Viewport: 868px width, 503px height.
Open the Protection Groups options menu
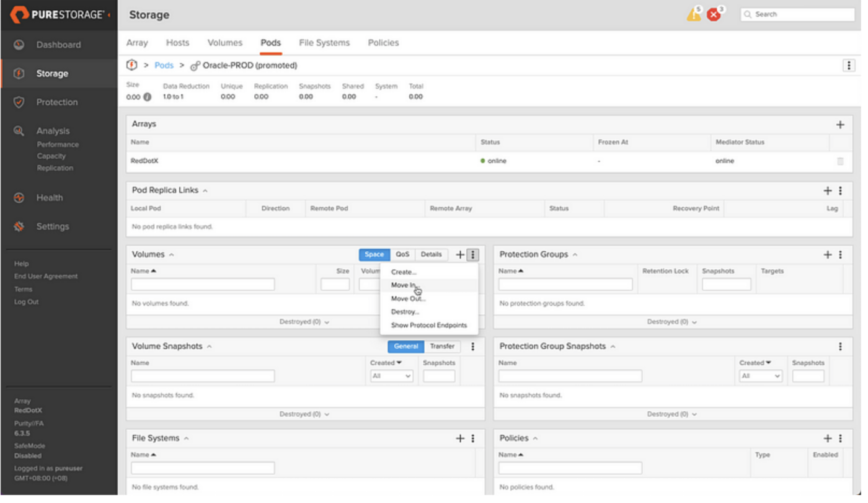click(x=841, y=255)
